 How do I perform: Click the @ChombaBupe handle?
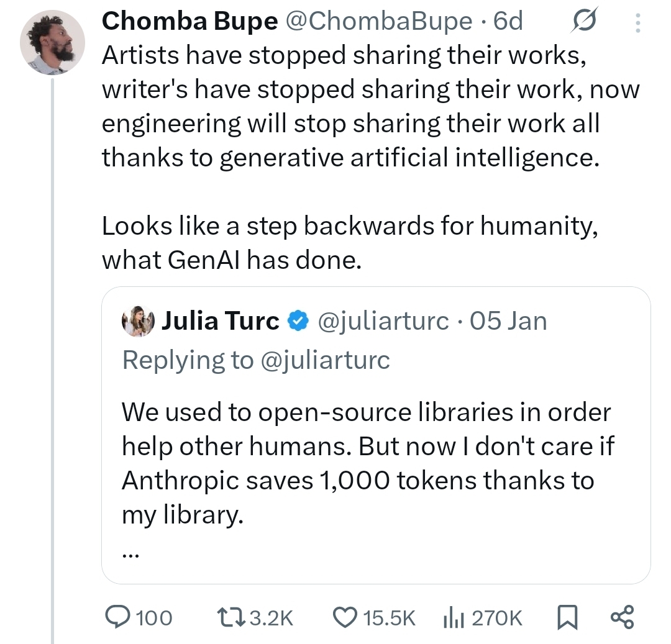tap(379, 22)
